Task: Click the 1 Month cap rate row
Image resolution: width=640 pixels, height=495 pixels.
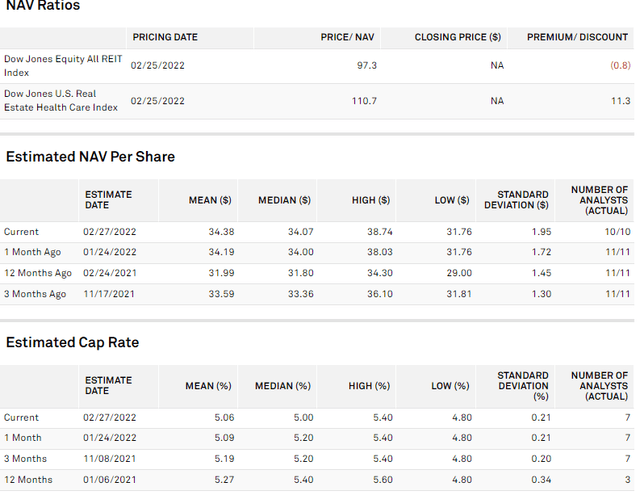Action: pyautogui.click(x=317, y=438)
